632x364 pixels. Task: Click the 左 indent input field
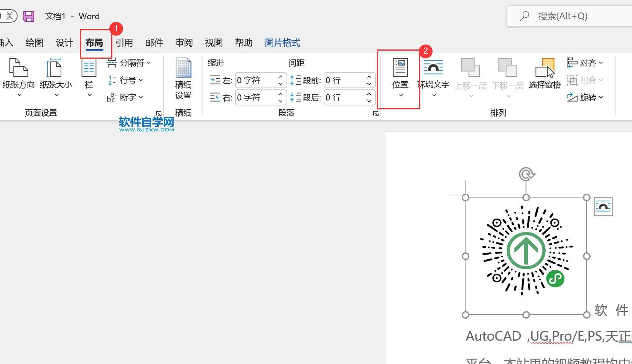[256, 81]
